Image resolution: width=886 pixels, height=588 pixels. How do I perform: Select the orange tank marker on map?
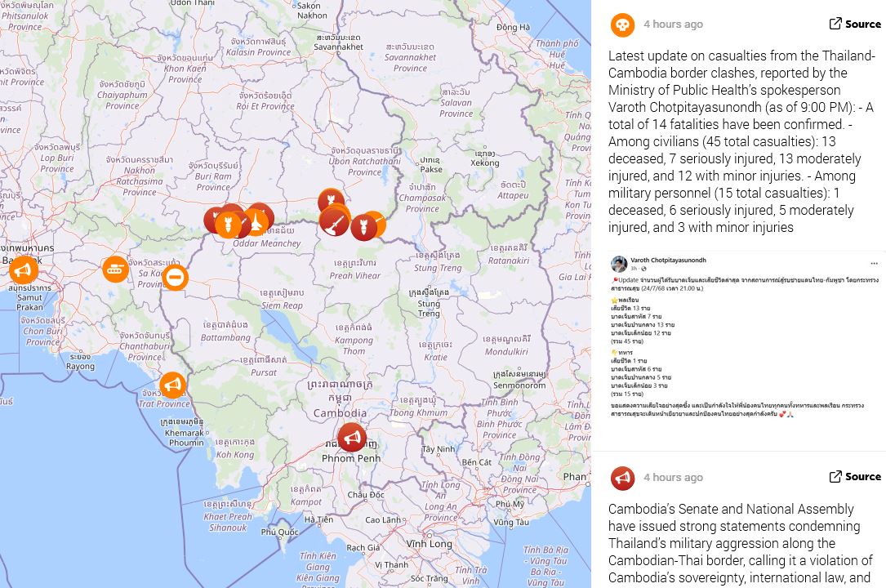115,269
